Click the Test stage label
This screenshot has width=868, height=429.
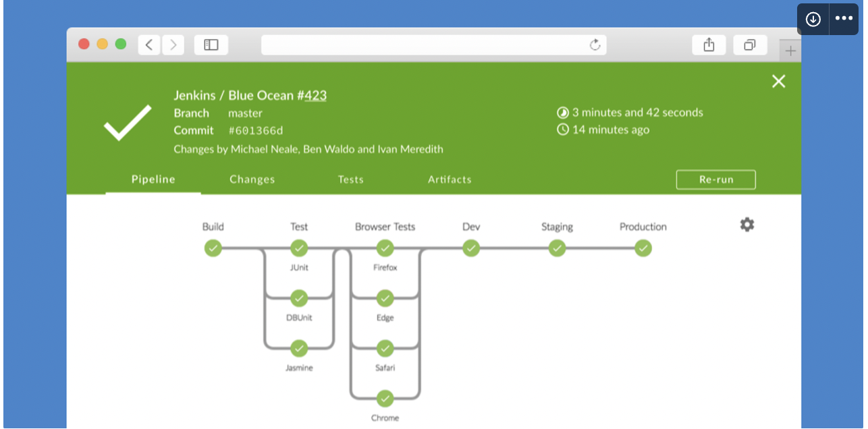point(299,227)
